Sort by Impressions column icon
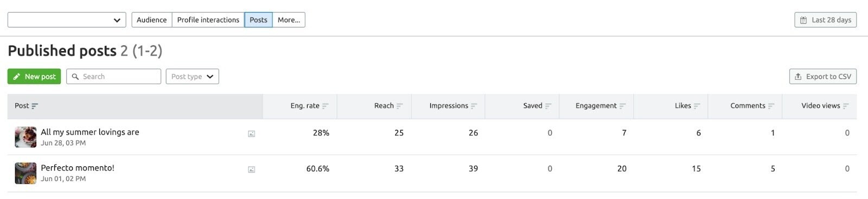Viewport: 868px width, 199px height. point(474,106)
